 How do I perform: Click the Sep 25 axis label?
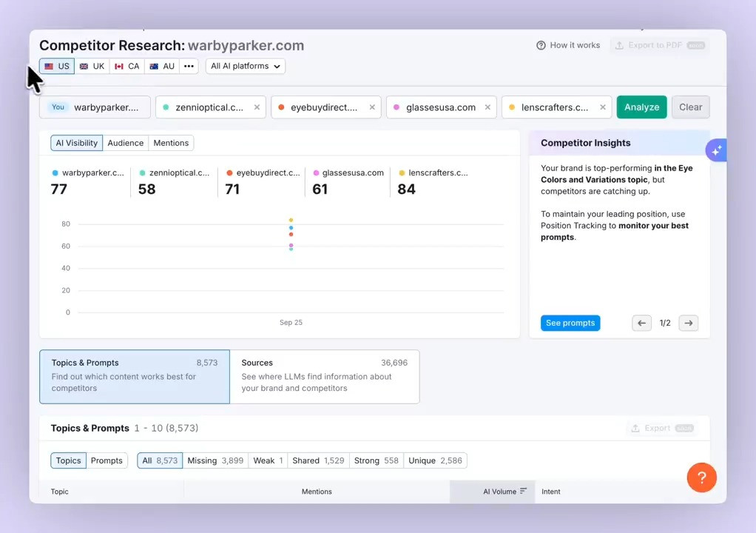point(291,322)
